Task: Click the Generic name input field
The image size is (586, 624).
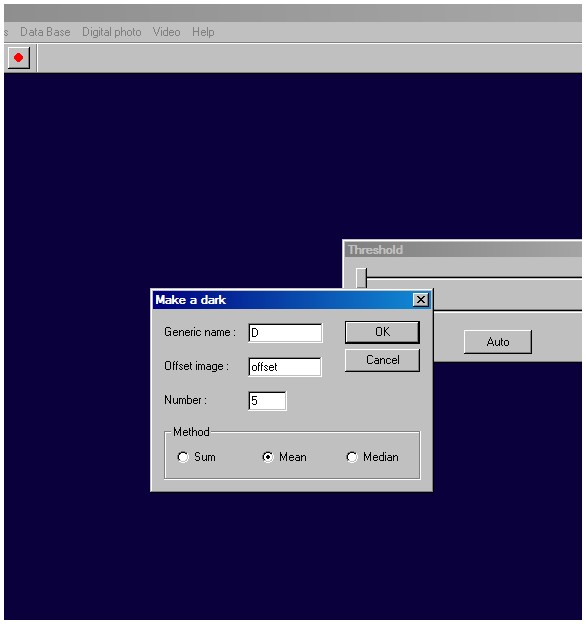Action: [285, 333]
